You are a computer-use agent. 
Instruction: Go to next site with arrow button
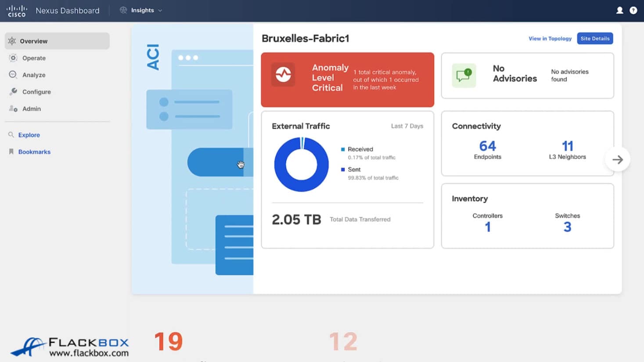(617, 160)
